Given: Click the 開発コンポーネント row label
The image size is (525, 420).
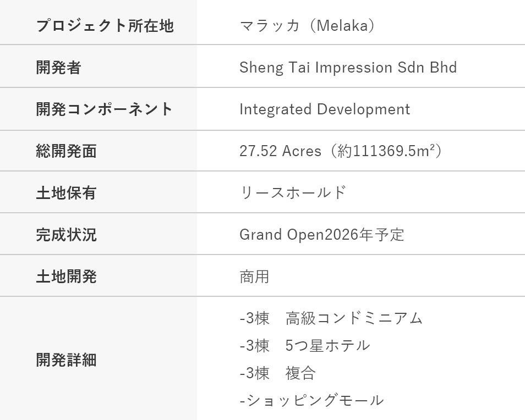Looking at the screenshot, I should [x=105, y=109].
